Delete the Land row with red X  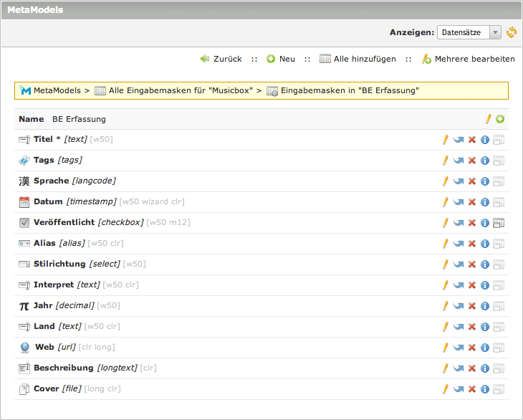coord(471,327)
